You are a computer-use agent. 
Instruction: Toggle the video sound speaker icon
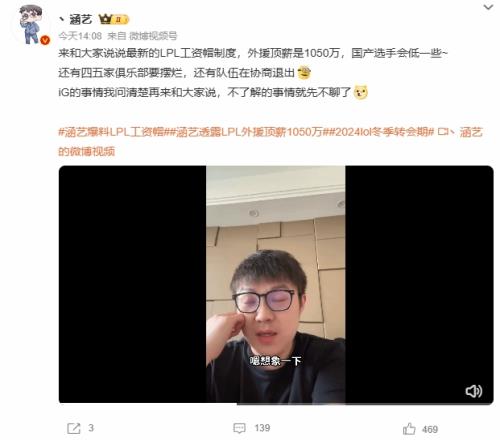(x=473, y=391)
